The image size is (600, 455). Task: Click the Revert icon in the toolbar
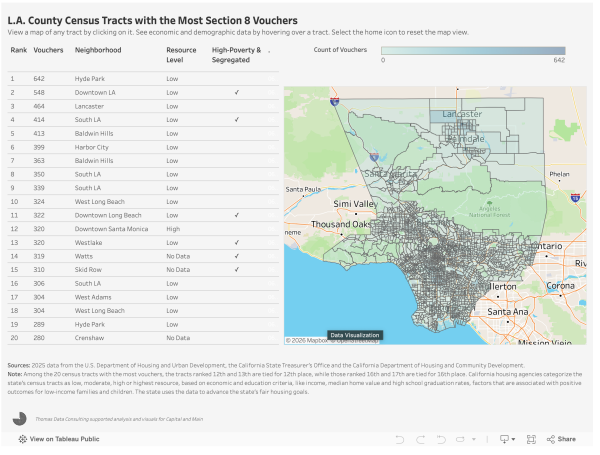(x=441, y=439)
